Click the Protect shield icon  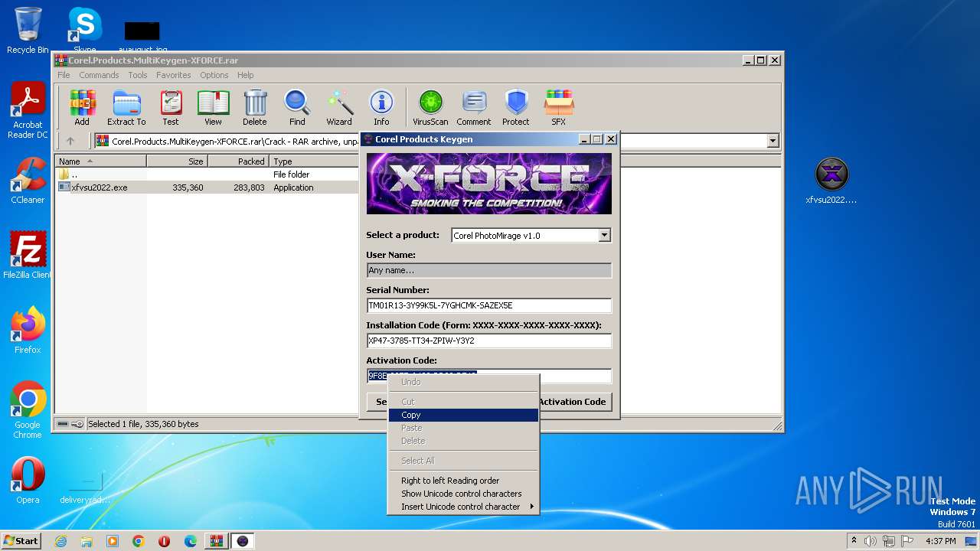516,107
